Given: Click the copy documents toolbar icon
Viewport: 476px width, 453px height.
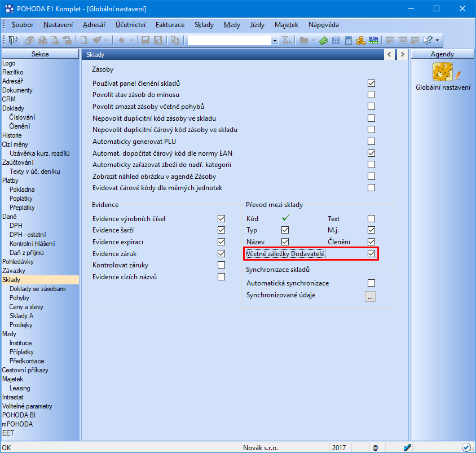Looking at the screenshot, I should [x=30, y=40].
